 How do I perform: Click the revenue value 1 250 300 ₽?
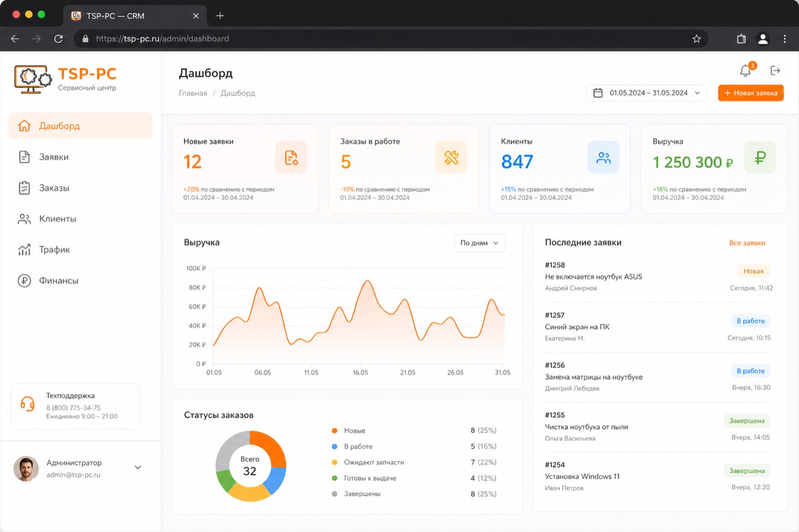tap(693, 163)
